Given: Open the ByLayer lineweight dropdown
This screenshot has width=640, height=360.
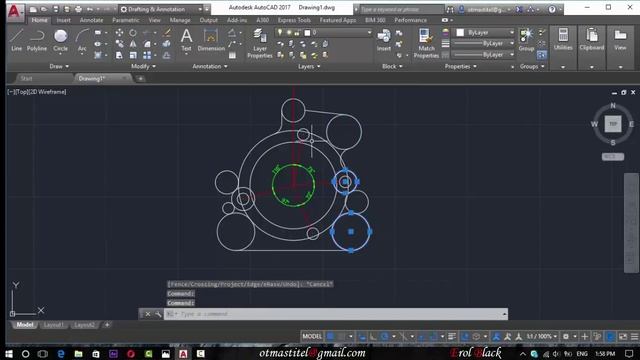Looking at the screenshot, I should [484, 43].
